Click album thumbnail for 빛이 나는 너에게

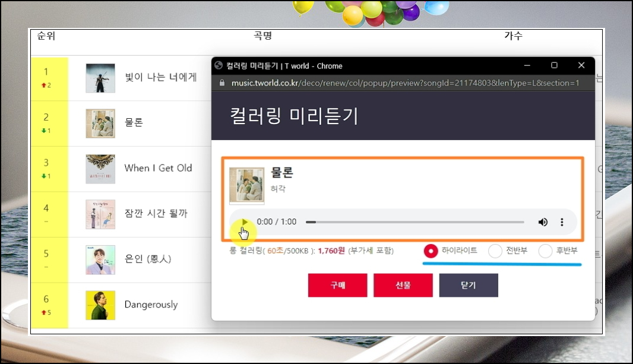coord(100,78)
